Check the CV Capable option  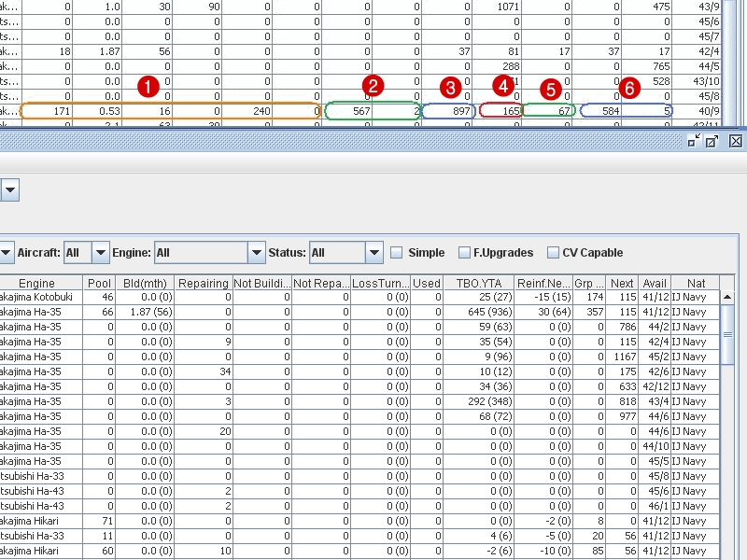click(x=553, y=252)
